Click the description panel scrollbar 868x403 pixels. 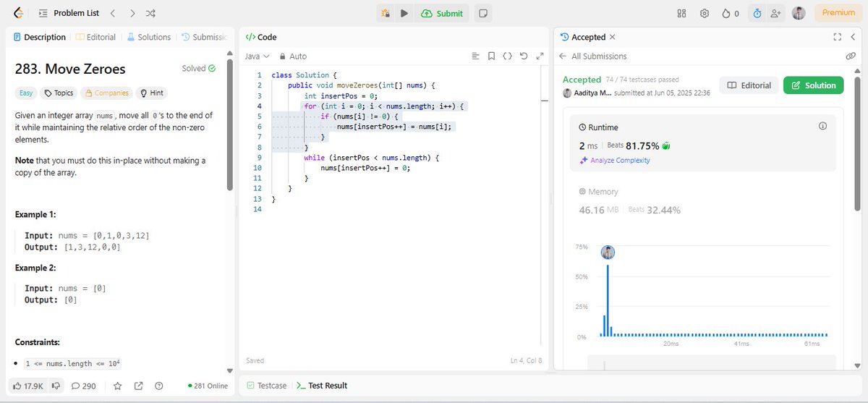pyautogui.click(x=230, y=124)
